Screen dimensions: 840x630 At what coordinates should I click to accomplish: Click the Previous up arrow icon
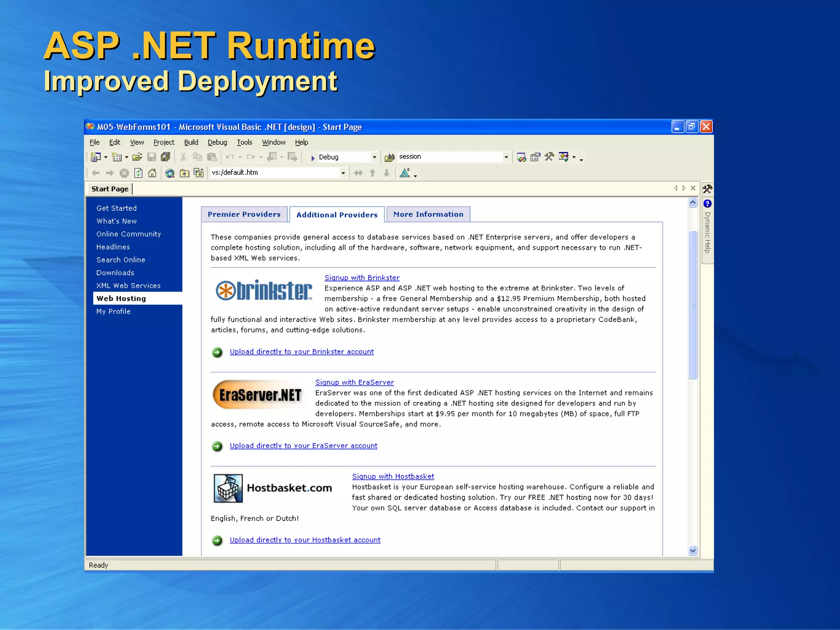pos(372,173)
